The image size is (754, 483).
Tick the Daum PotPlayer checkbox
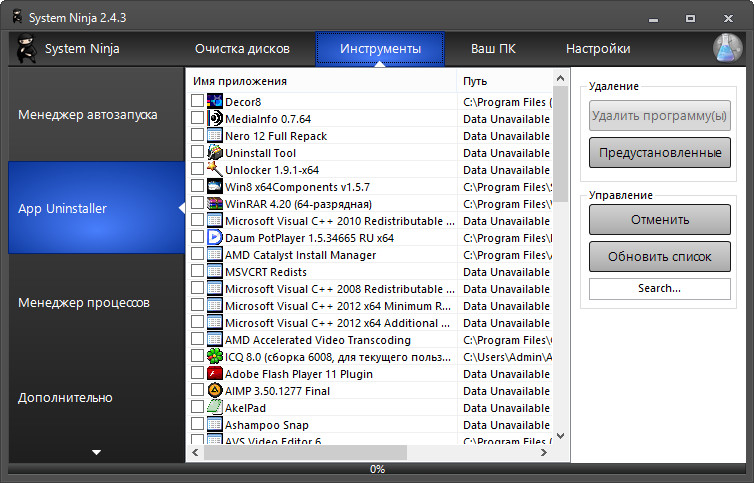197,237
